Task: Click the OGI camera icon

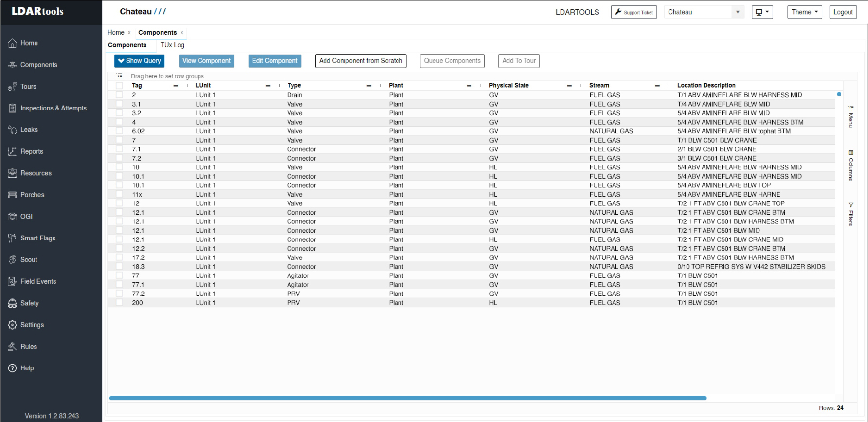Action: pyautogui.click(x=13, y=217)
